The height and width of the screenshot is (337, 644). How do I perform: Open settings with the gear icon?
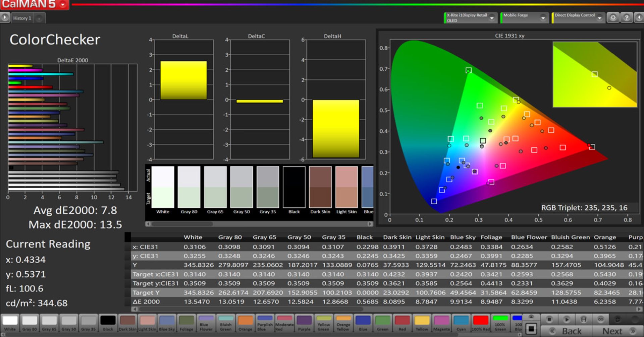tap(613, 18)
